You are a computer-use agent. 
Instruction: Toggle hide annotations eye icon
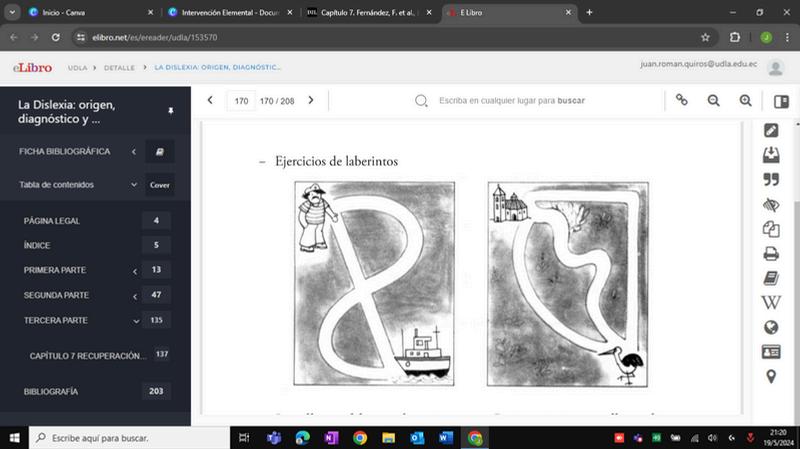pos(771,205)
